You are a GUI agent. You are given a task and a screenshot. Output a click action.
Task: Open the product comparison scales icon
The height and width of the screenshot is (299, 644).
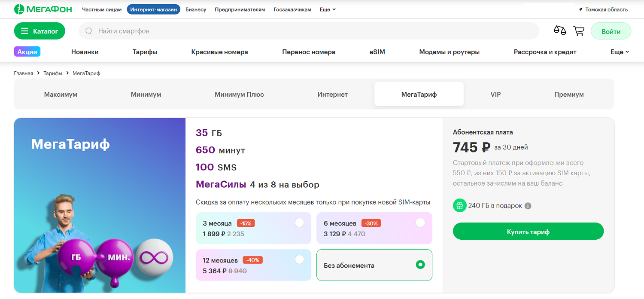[560, 31]
